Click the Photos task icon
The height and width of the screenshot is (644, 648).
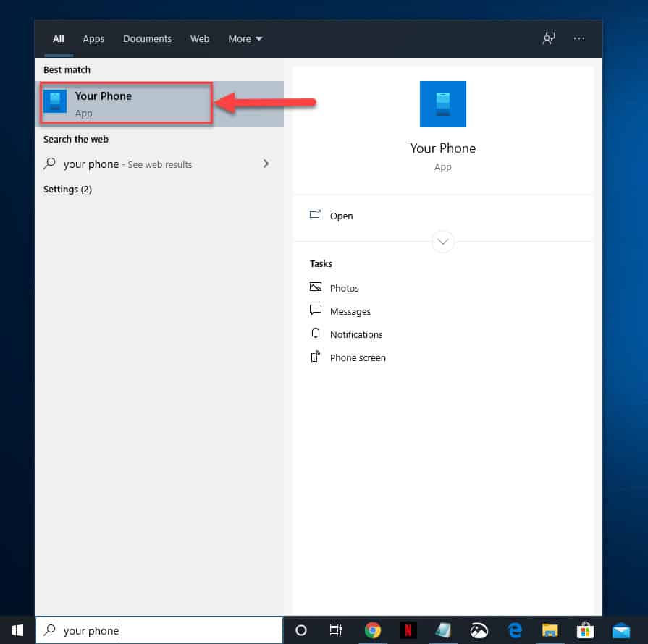coord(316,287)
